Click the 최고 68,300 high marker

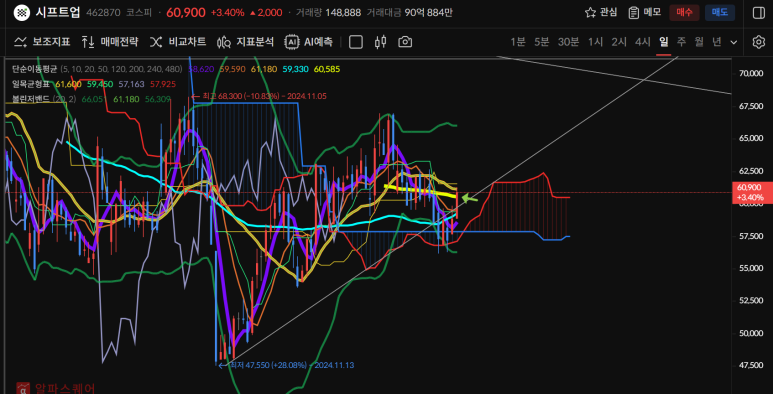[259, 96]
